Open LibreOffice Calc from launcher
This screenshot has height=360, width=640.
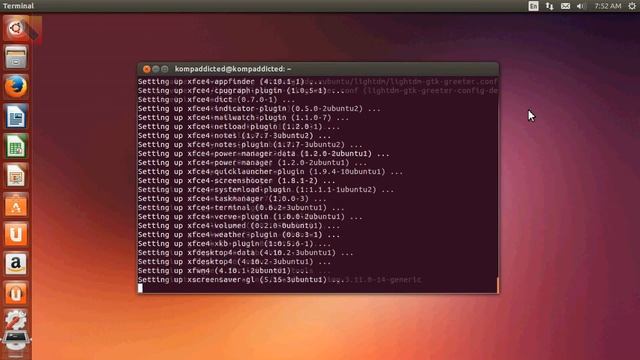click(x=16, y=146)
